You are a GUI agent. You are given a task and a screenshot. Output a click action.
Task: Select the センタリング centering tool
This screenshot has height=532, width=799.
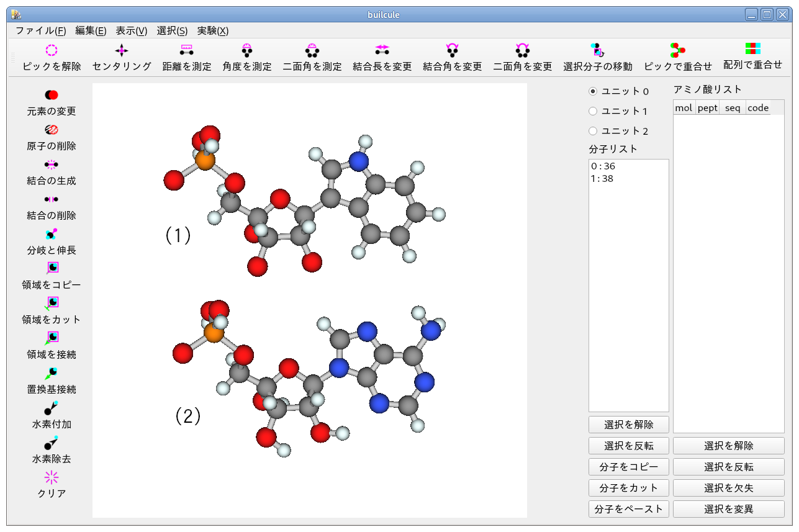[x=122, y=50]
